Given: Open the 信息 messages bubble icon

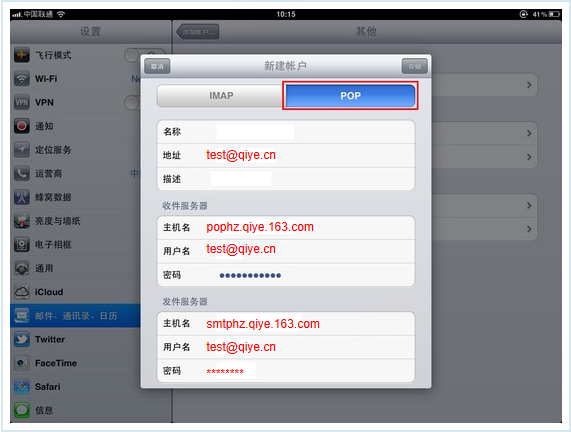Looking at the screenshot, I should (x=22, y=410).
